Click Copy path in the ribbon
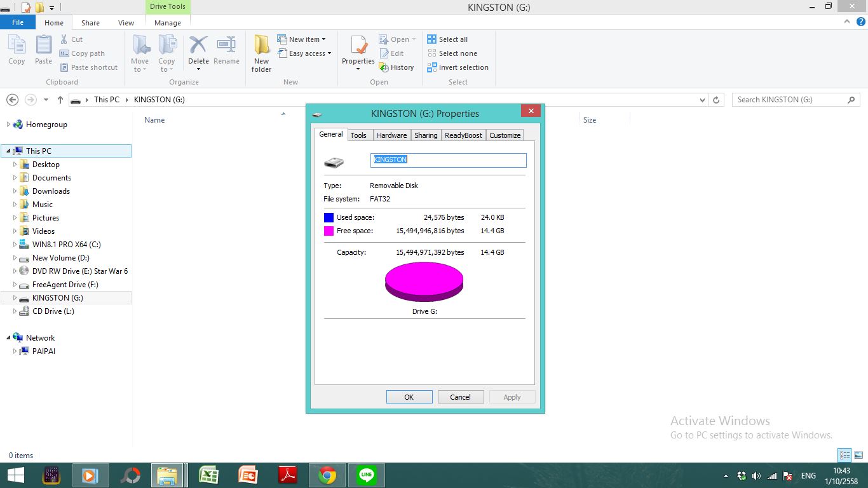868x488 pixels. 83,53
